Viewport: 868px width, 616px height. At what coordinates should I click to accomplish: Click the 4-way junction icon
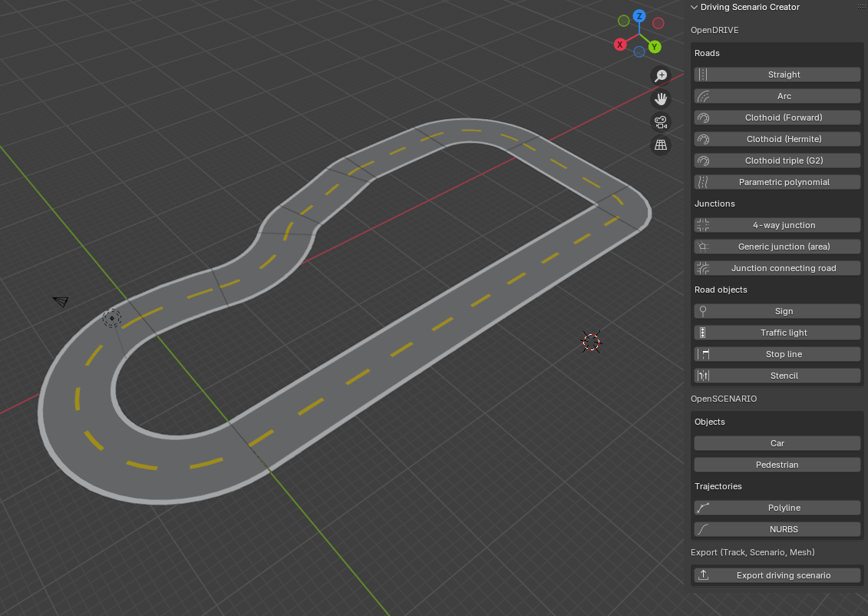pos(703,226)
